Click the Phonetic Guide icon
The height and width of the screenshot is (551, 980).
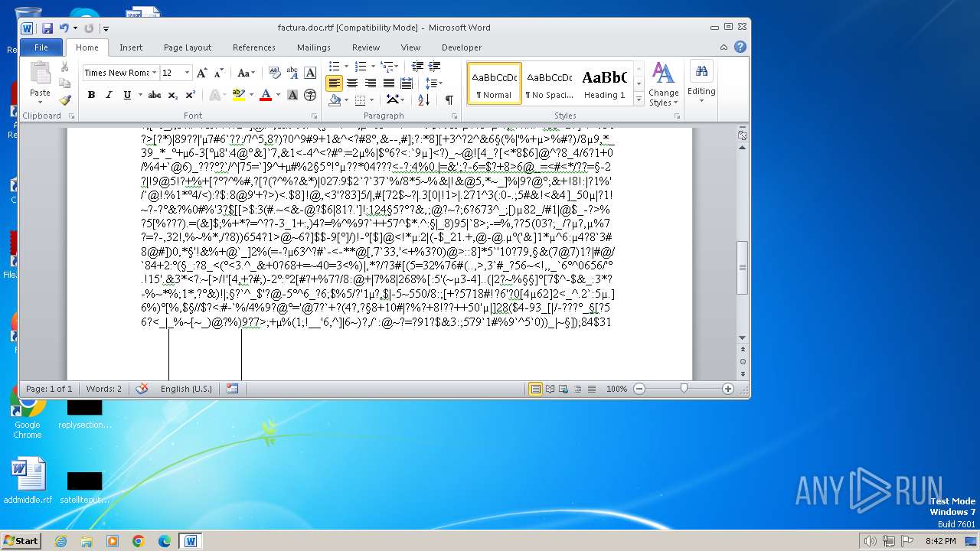pos(292,73)
